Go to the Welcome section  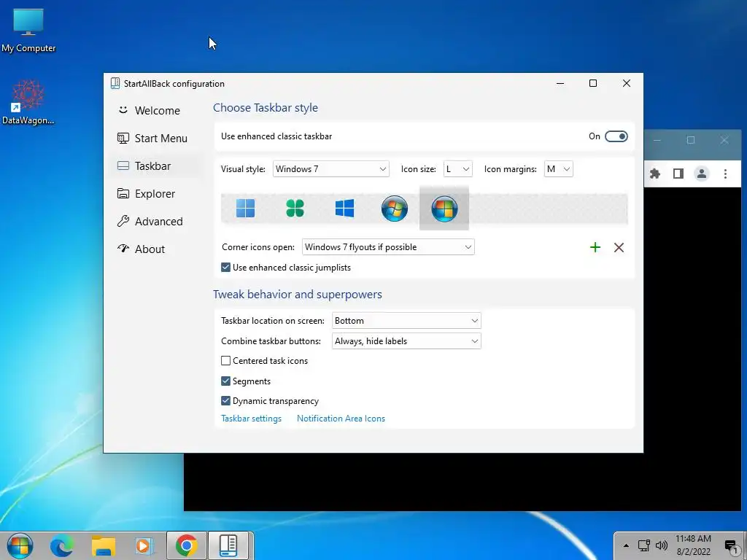(156, 111)
